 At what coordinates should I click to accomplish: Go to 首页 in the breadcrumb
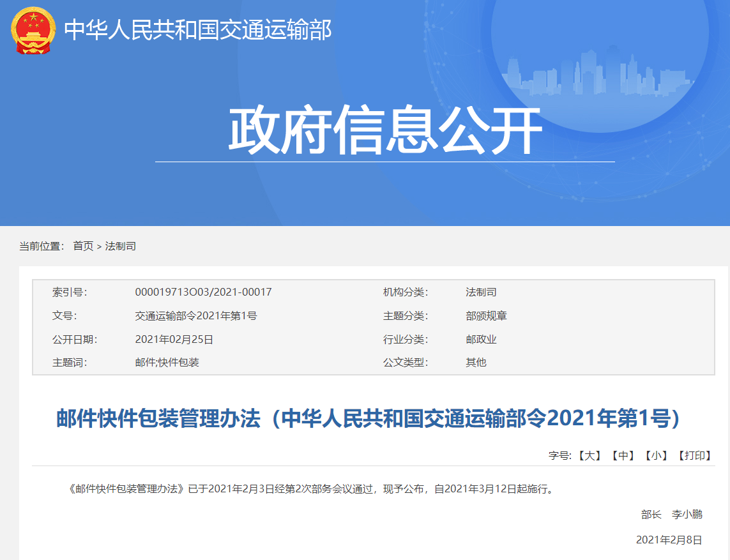[x=83, y=246]
